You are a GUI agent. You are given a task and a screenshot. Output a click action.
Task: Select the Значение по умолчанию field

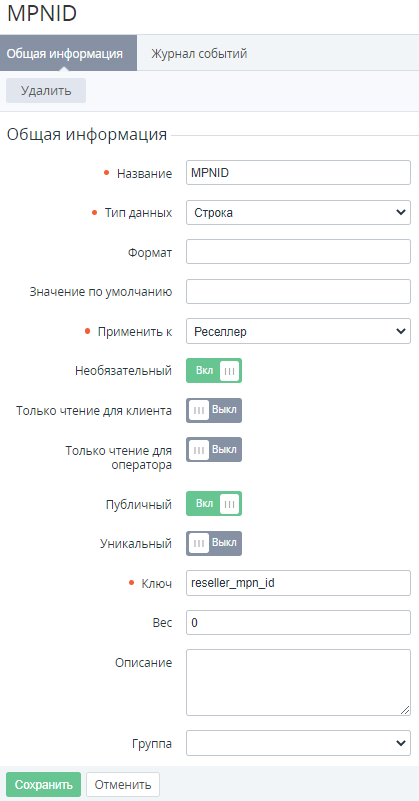(298, 291)
